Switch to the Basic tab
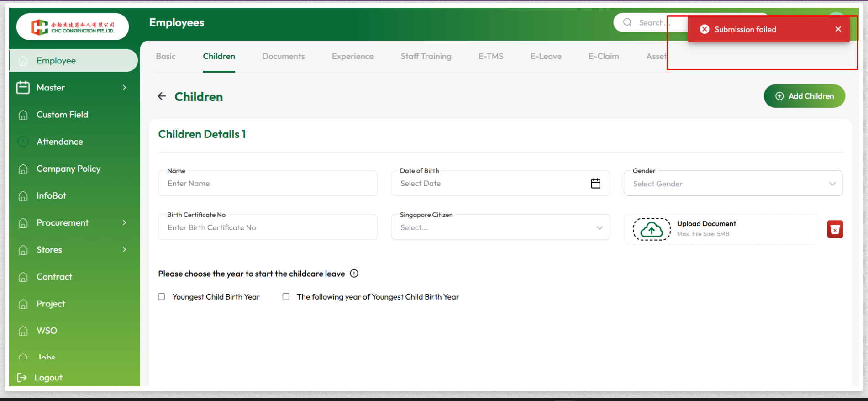868x401 pixels. pyautogui.click(x=166, y=56)
